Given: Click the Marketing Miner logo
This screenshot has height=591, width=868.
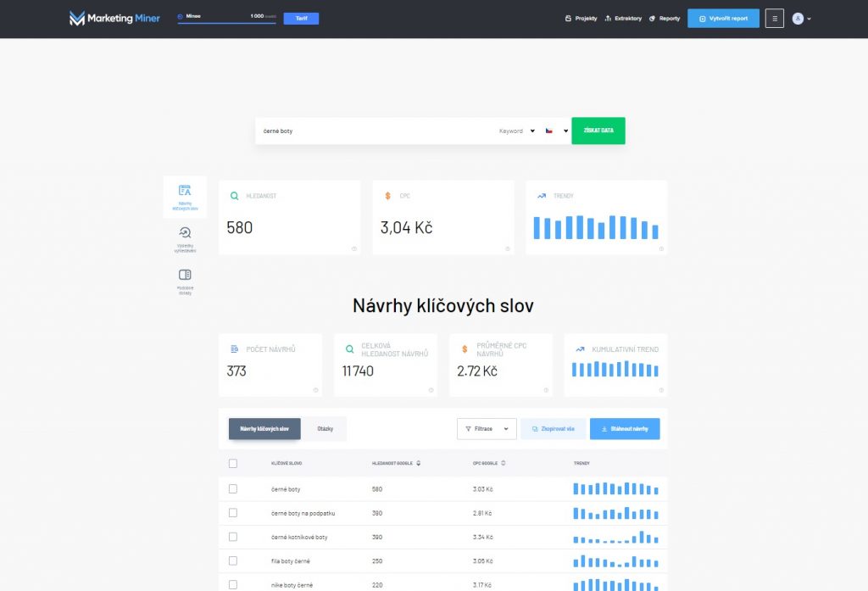Looking at the screenshot, I should click(x=114, y=18).
